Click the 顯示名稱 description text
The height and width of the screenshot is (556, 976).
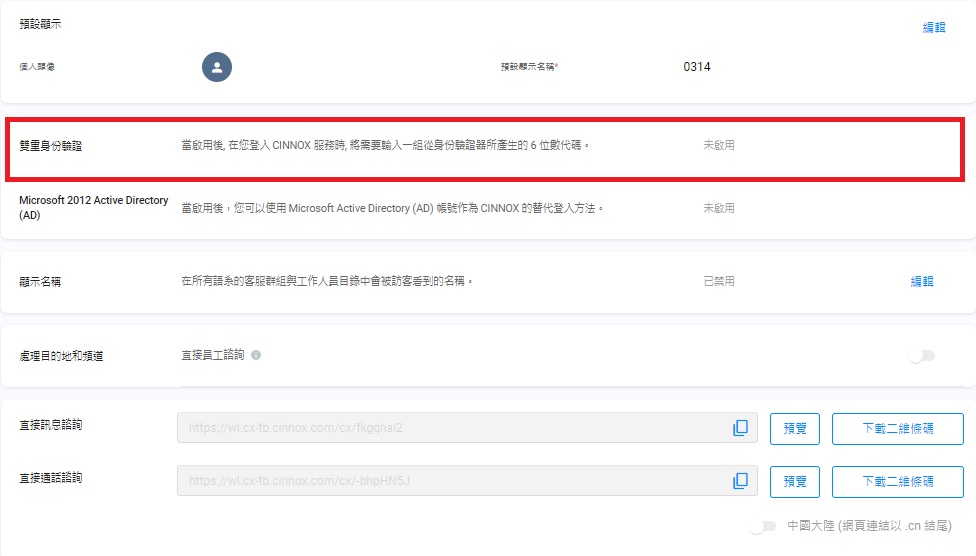tap(327, 281)
